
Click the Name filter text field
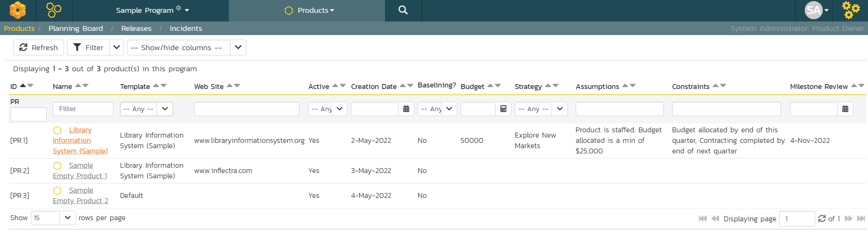[x=83, y=109]
